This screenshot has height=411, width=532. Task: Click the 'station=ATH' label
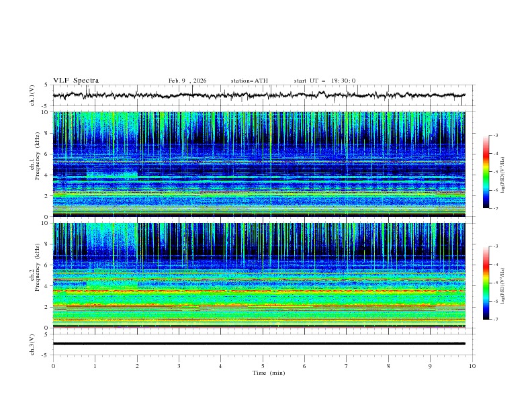click(x=249, y=81)
